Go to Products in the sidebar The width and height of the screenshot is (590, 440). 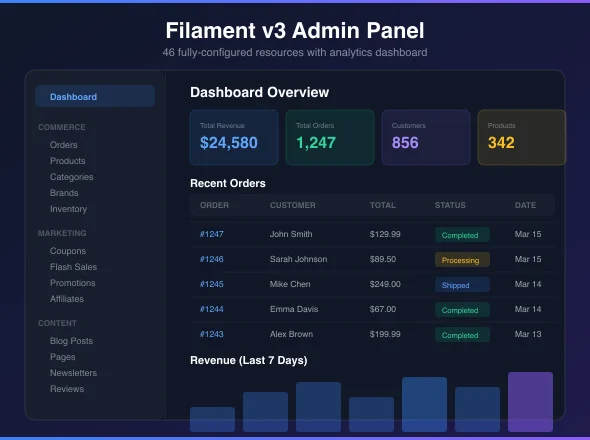point(68,161)
